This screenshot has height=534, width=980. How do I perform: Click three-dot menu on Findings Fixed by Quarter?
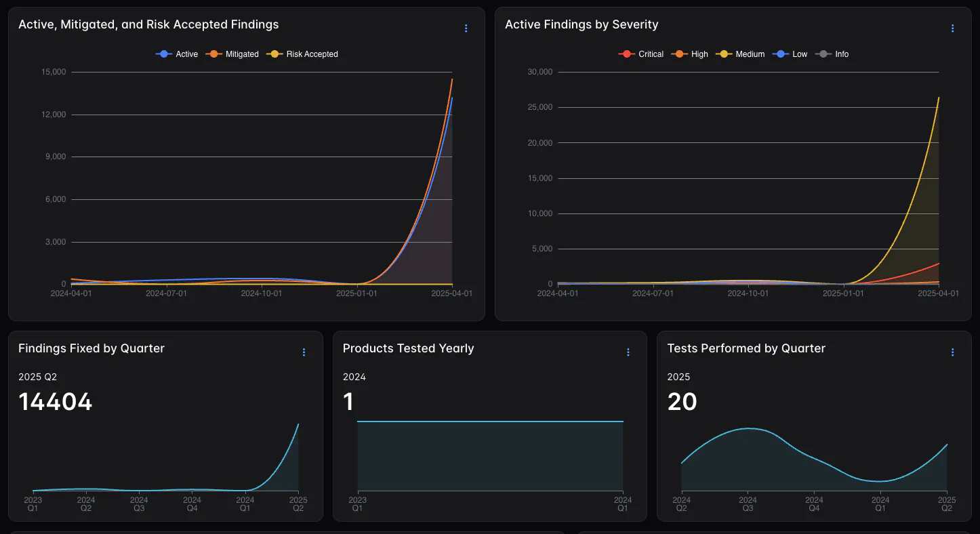point(304,352)
